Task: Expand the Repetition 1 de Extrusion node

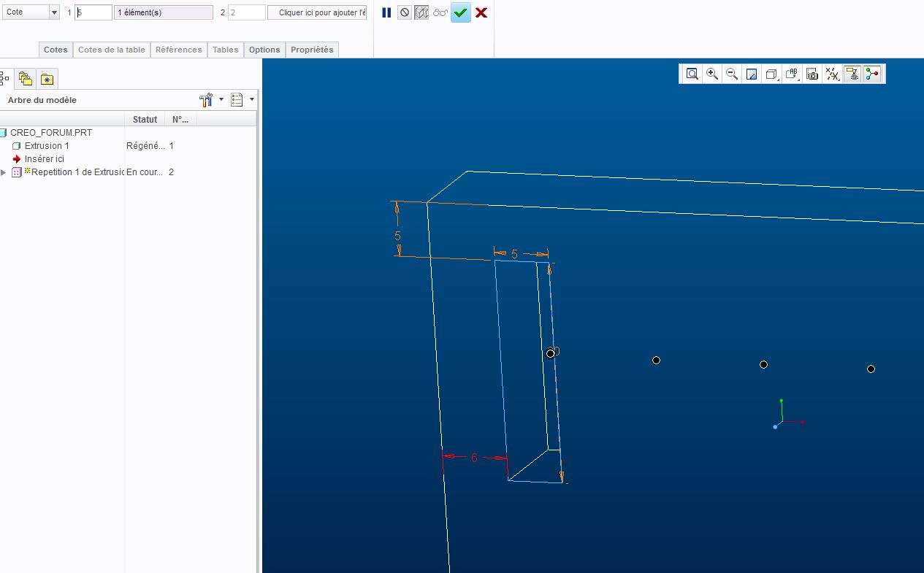Action: 4,172
